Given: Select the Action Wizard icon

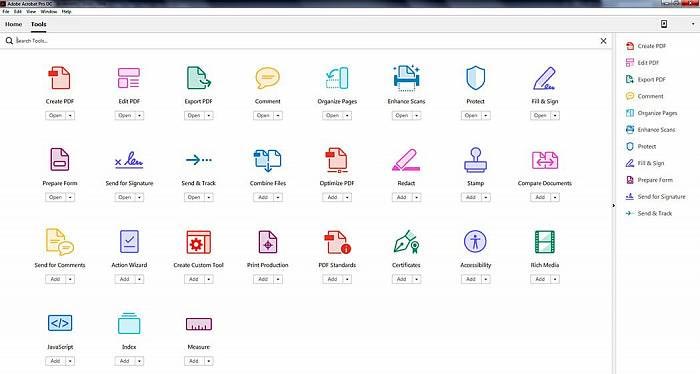Looking at the screenshot, I should pyautogui.click(x=129, y=241).
